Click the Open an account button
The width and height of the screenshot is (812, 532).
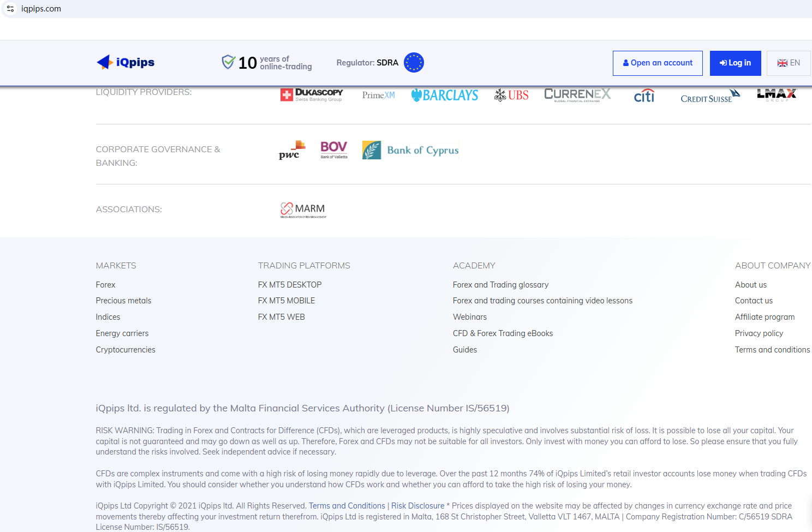coord(658,63)
